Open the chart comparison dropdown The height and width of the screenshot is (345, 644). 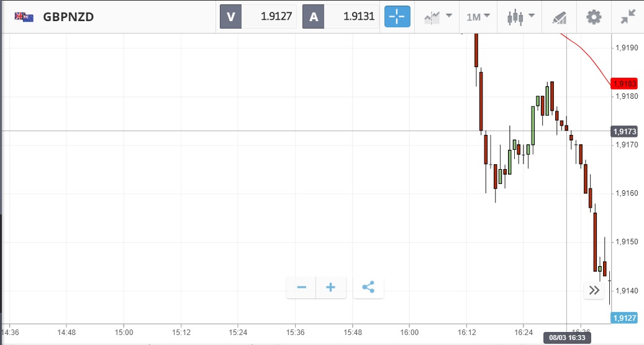pos(437,17)
